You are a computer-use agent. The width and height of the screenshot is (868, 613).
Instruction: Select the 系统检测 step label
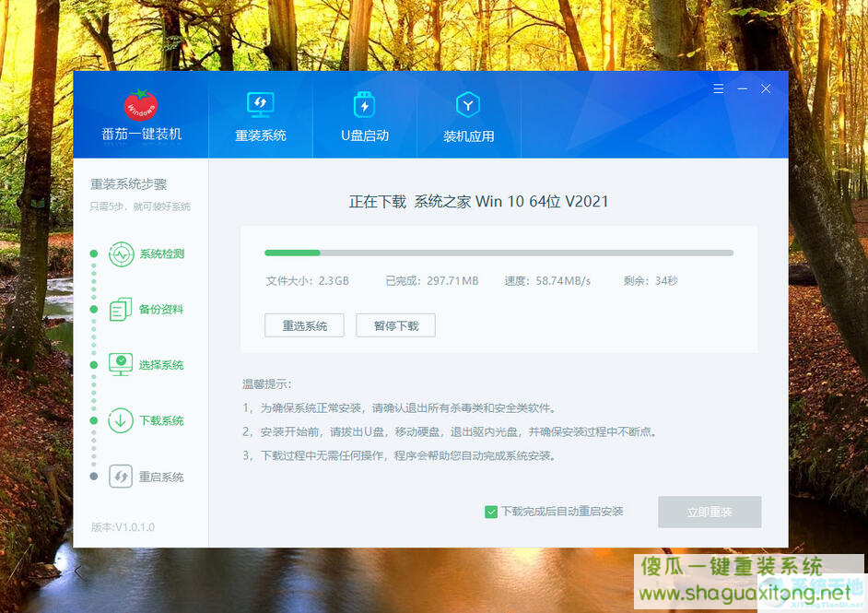pyautogui.click(x=161, y=254)
